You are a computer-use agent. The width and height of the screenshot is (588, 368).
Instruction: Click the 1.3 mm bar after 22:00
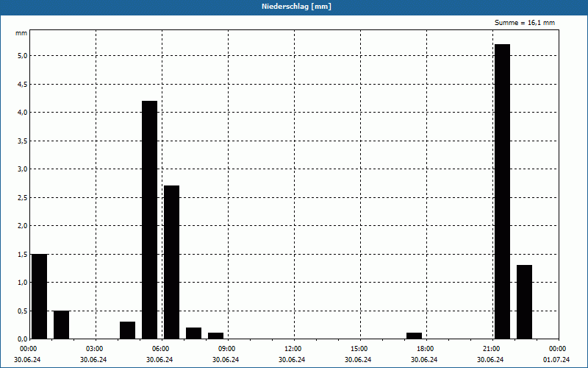(x=525, y=302)
